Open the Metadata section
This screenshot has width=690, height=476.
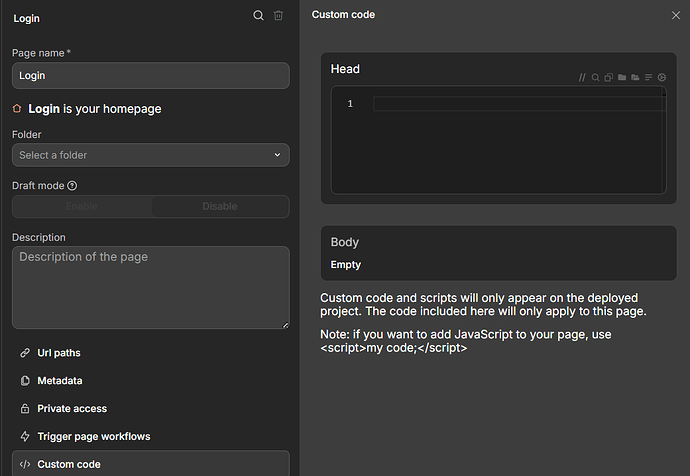[x=60, y=381]
